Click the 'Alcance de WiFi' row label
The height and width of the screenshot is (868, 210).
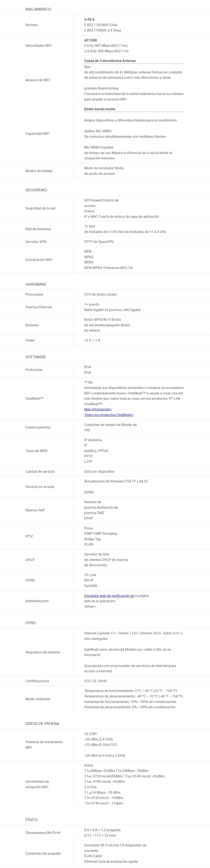point(38,80)
